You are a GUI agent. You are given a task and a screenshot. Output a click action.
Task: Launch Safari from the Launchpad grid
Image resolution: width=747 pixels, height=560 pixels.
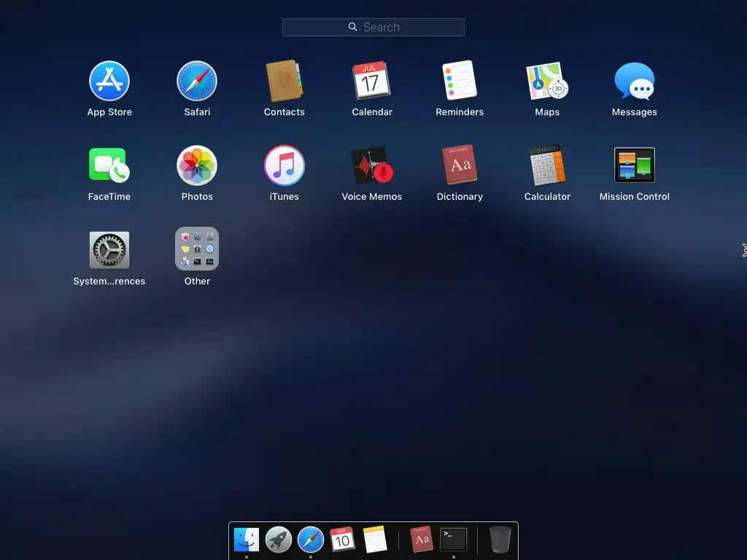pyautogui.click(x=197, y=81)
